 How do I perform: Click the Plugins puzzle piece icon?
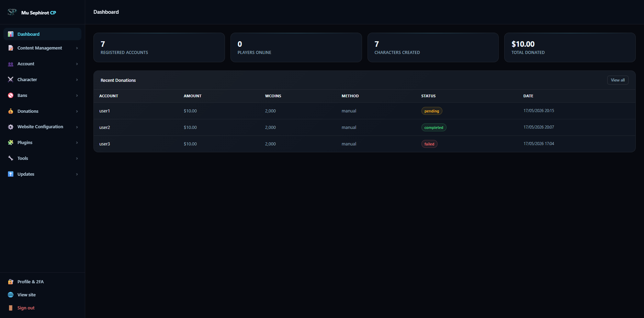(x=11, y=142)
